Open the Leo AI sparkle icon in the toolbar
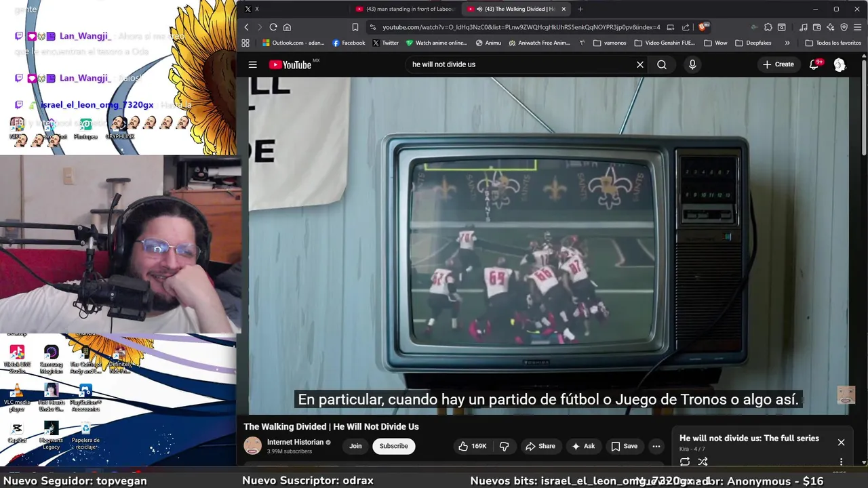The width and height of the screenshot is (868, 488). 831,27
